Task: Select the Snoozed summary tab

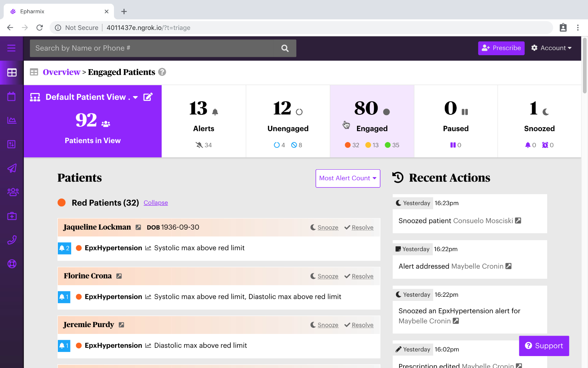Action: pyautogui.click(x=539, y=121)
